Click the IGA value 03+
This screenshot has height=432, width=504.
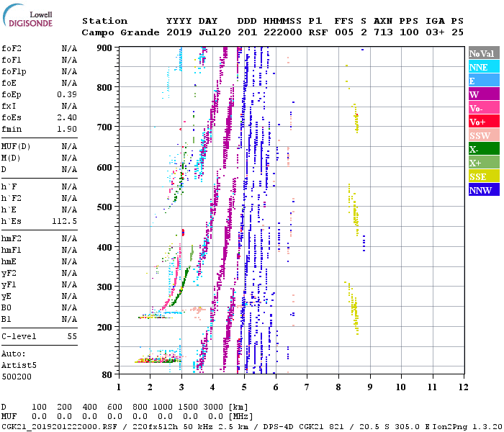tap(435, 32)
